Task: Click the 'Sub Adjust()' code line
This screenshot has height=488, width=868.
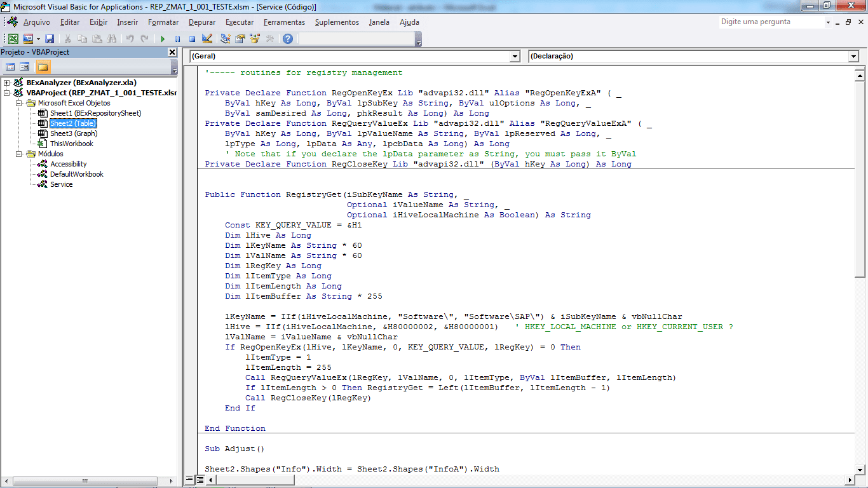Action: [234, 449]
